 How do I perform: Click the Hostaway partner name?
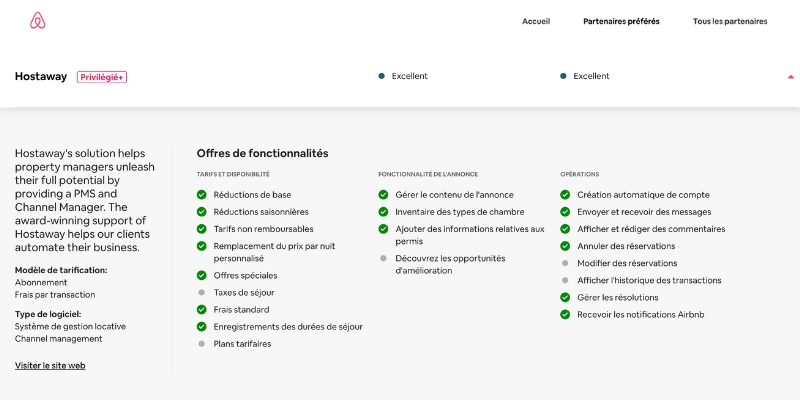click(x=41, y=77)
